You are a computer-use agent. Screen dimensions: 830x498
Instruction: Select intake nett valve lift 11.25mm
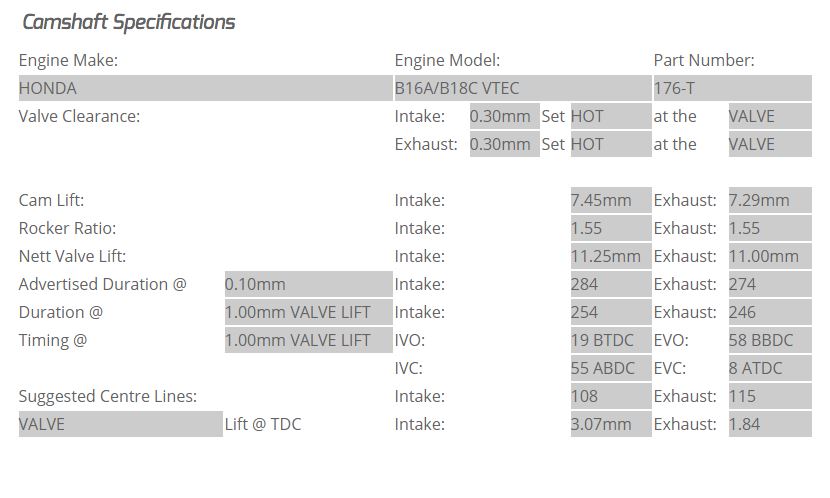click(611, 256)
